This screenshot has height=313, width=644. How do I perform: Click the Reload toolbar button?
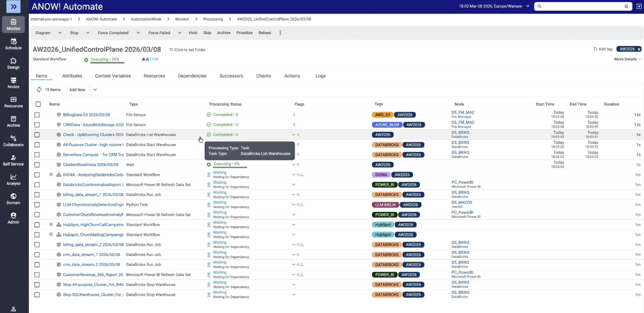pyautogui.click(x=264, y=33)
